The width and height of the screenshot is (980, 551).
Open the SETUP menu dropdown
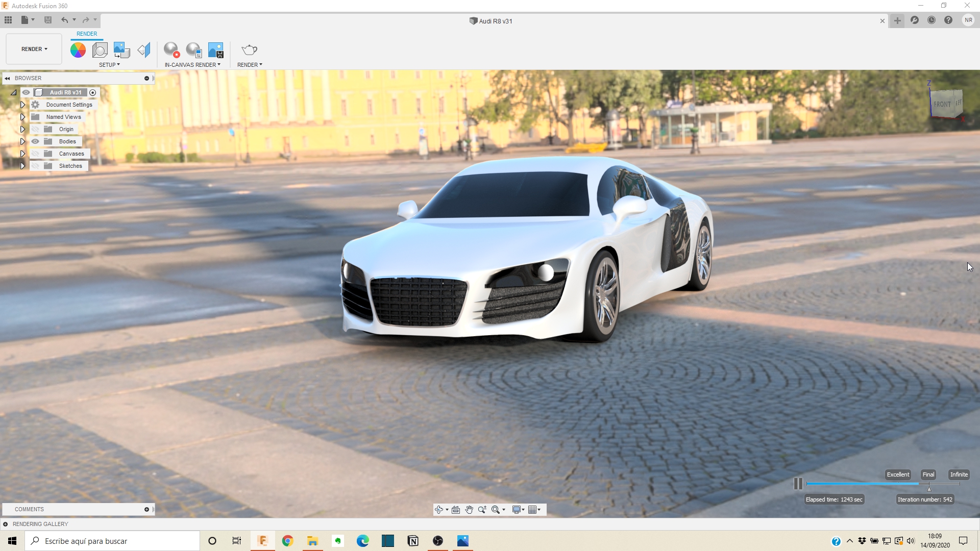tap(109, 65)
